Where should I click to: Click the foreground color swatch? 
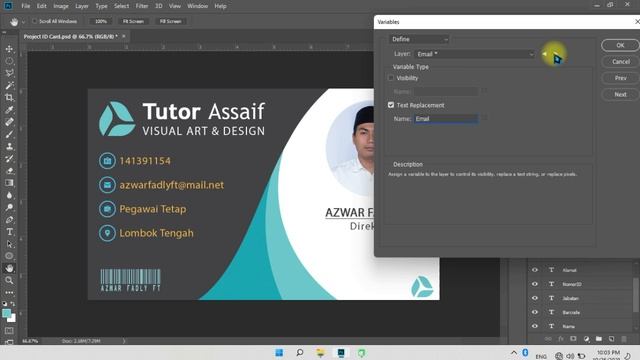point(6,313)
